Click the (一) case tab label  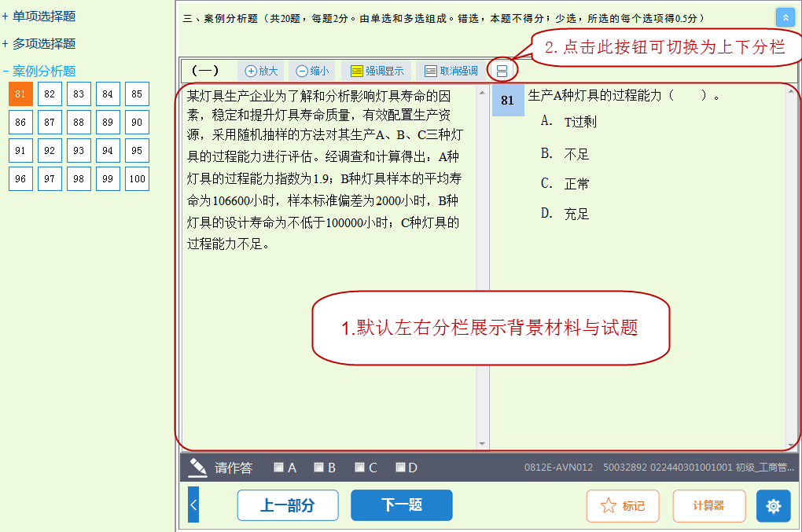pyautogui.click(x=204, y=70)
